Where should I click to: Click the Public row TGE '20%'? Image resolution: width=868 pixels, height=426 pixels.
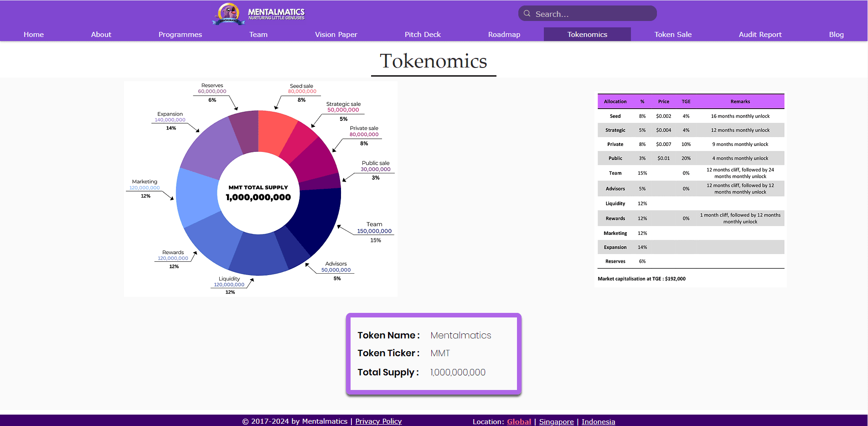pos(686,159)
